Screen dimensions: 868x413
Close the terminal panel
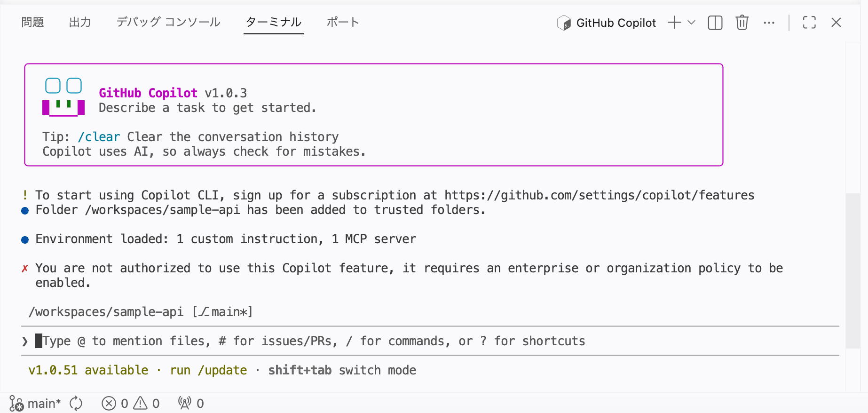[836, 23]
